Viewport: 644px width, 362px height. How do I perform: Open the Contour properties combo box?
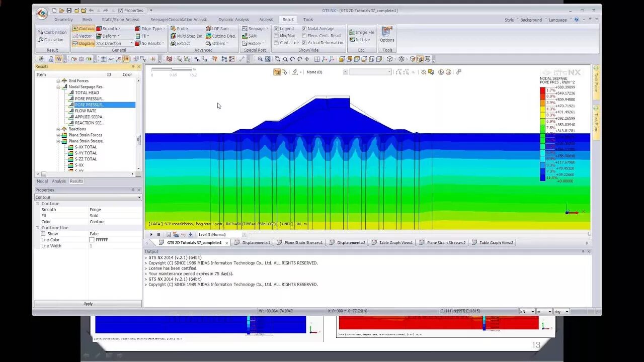click(88, 197)
